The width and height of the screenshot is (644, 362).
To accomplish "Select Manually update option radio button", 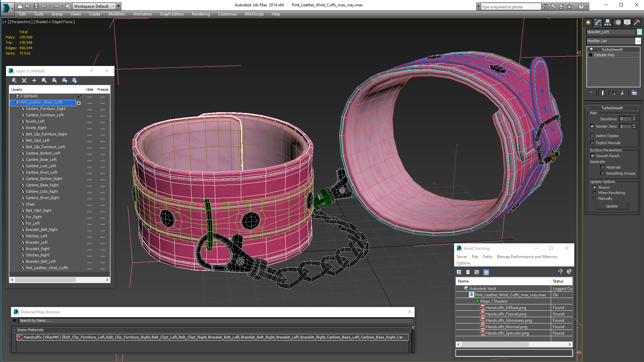I will point(594,198).
